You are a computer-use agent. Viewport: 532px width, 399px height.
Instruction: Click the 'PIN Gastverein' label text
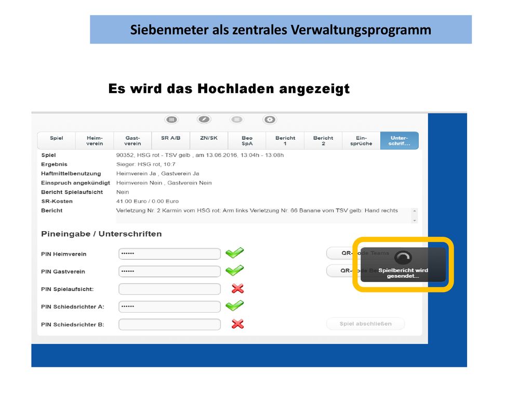(x=63, y=272)
